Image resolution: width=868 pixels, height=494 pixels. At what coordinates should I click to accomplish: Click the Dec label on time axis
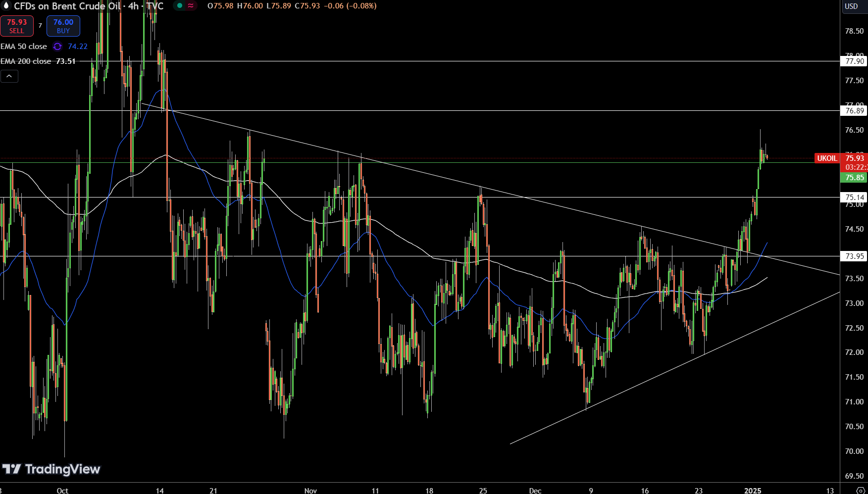tap(535, 491)
